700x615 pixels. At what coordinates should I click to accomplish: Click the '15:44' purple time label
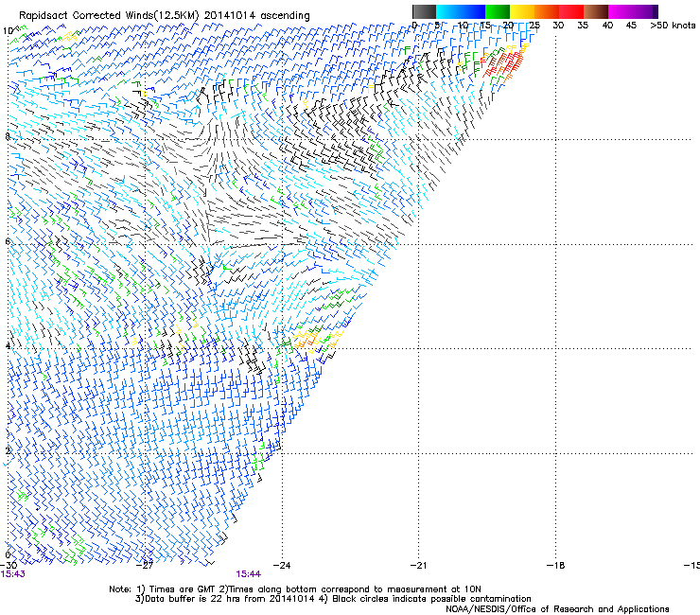[248, 574]
